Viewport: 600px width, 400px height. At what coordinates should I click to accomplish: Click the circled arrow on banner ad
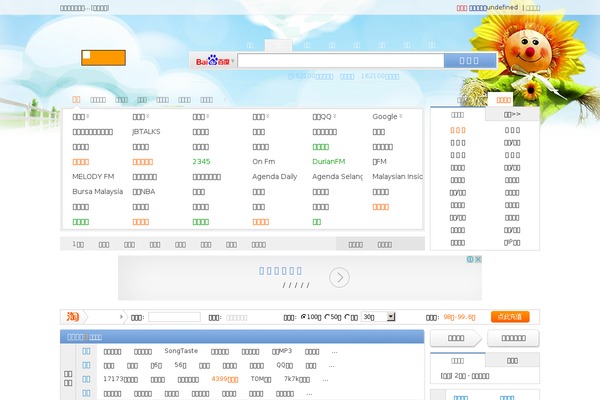pos(339,277)
